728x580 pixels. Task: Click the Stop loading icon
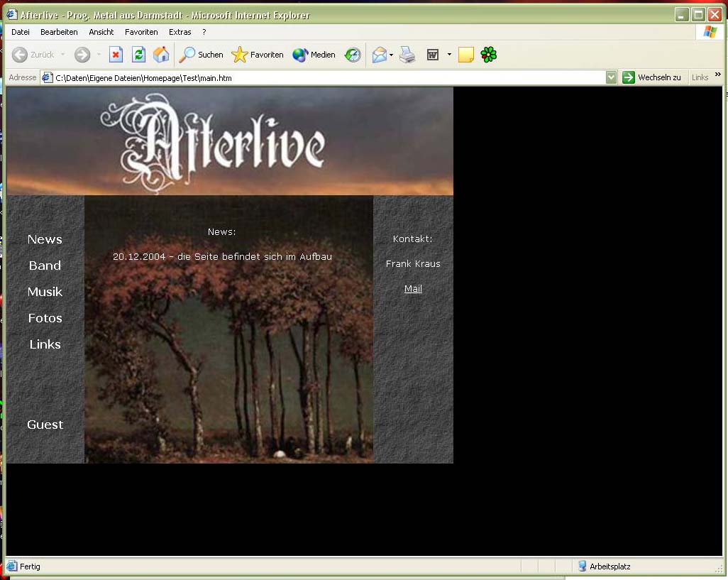tap(116, 55)
